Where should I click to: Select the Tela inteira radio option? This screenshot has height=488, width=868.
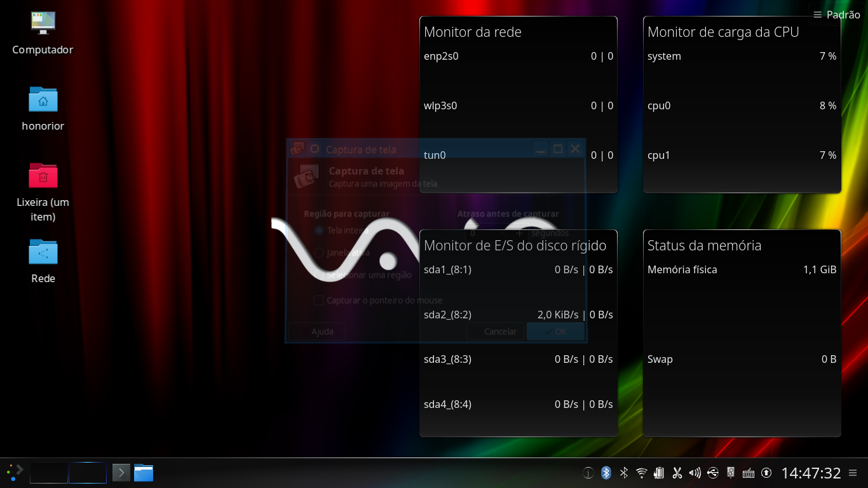point(342,230)
